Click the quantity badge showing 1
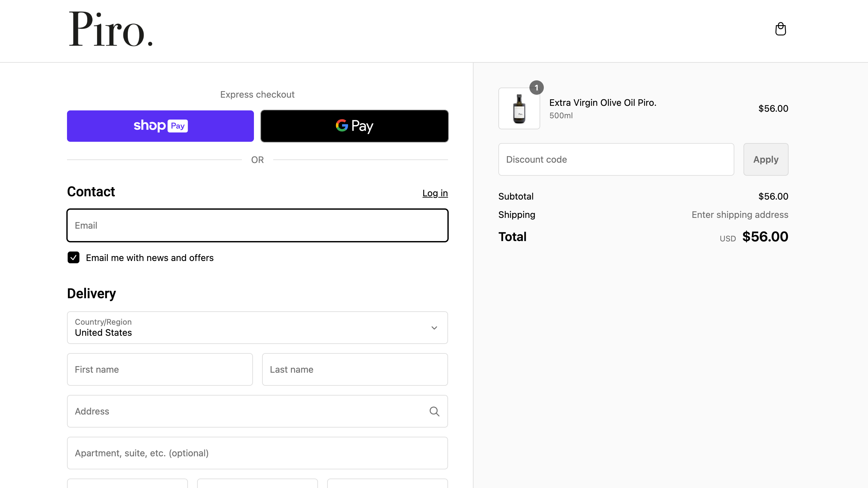 (x=536, y=88)
